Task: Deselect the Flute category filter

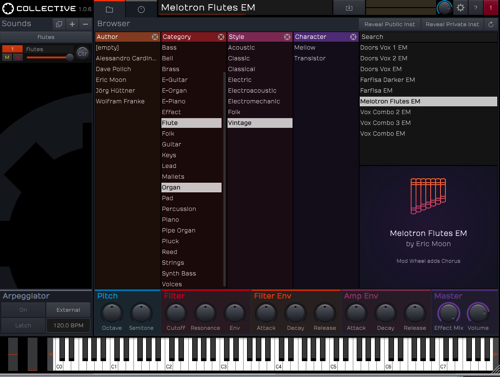Action: click(x=191, y=123)
